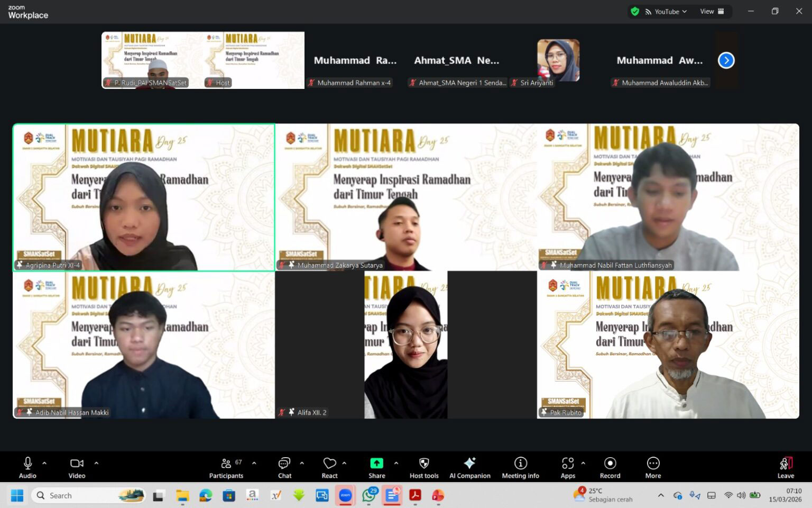Open the Participants panel
This screenshot has height=508, width=812.
coord(226,467)
